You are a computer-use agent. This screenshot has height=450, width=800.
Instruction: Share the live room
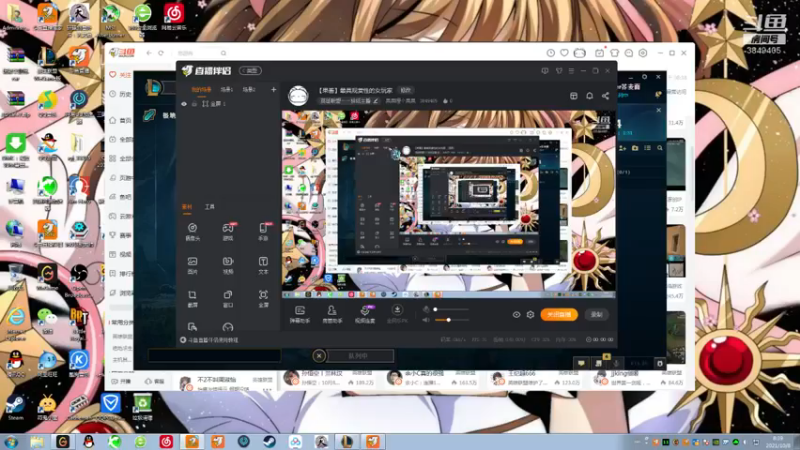[x=605, y=96]
